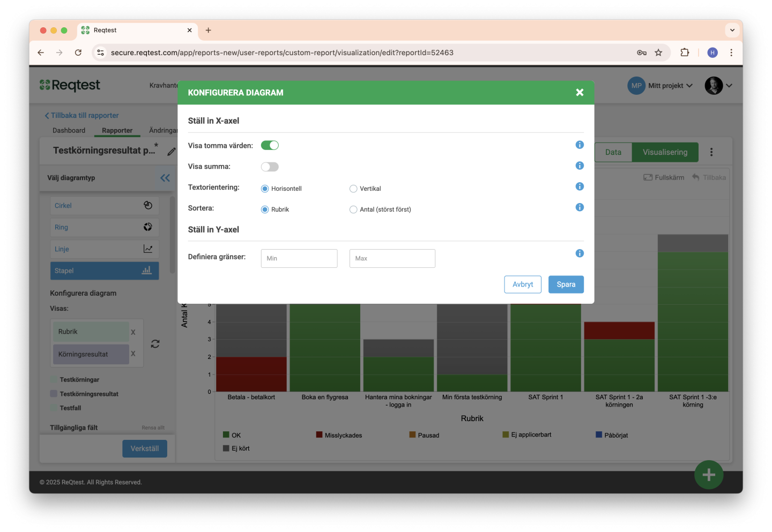Select the Ring chart type

[x=105, y=227]
